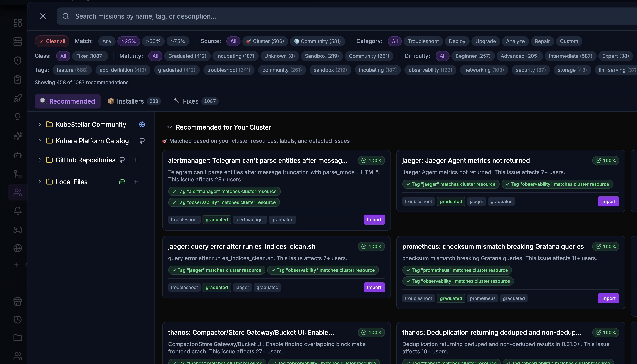Collapse Recommended for Your Cluster section

click(170, 127)
